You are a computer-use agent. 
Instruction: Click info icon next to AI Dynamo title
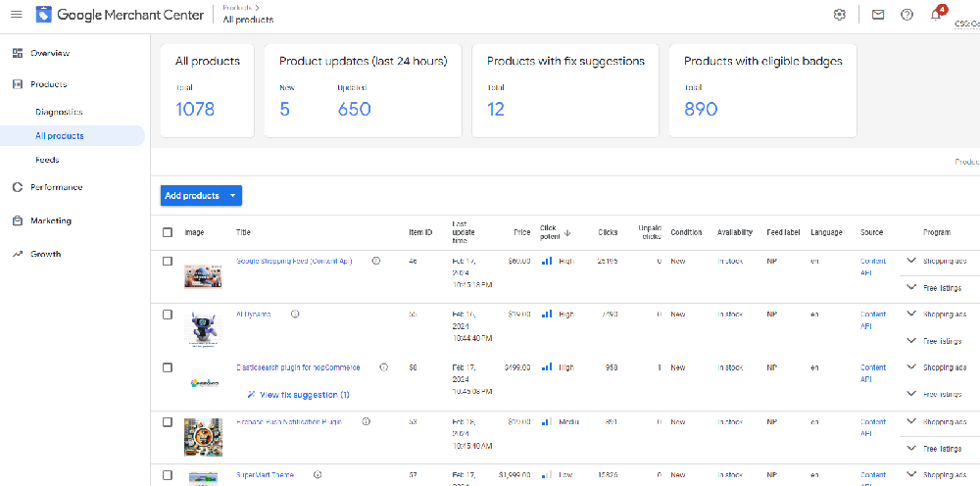coord(295,315)
